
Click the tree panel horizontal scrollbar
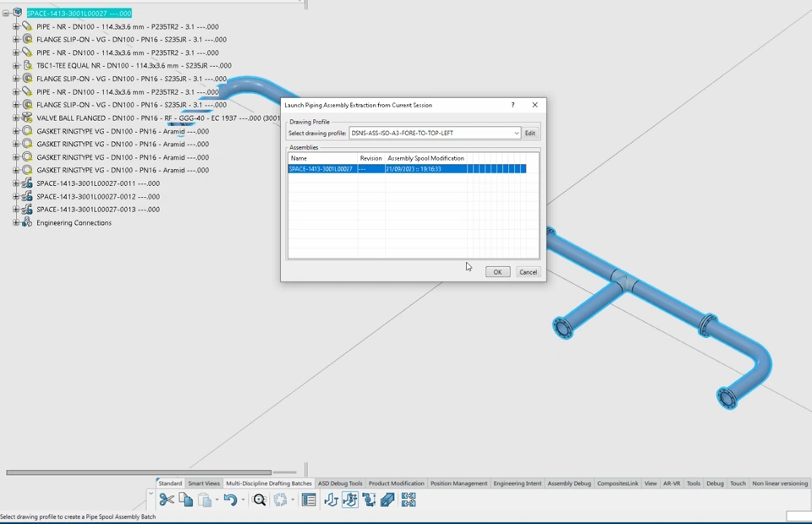[138, 472]
